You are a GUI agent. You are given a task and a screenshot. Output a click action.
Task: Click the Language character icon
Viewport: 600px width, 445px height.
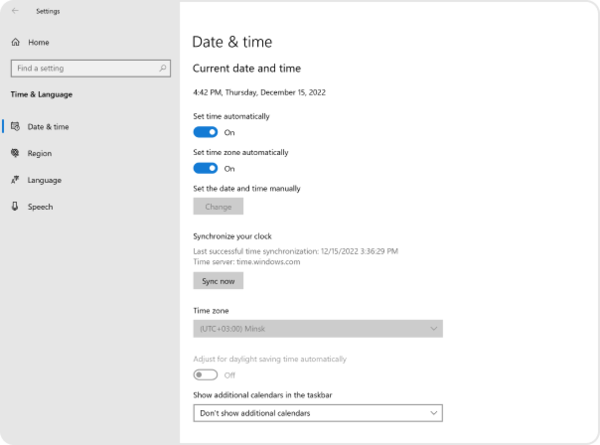point(16,181)
